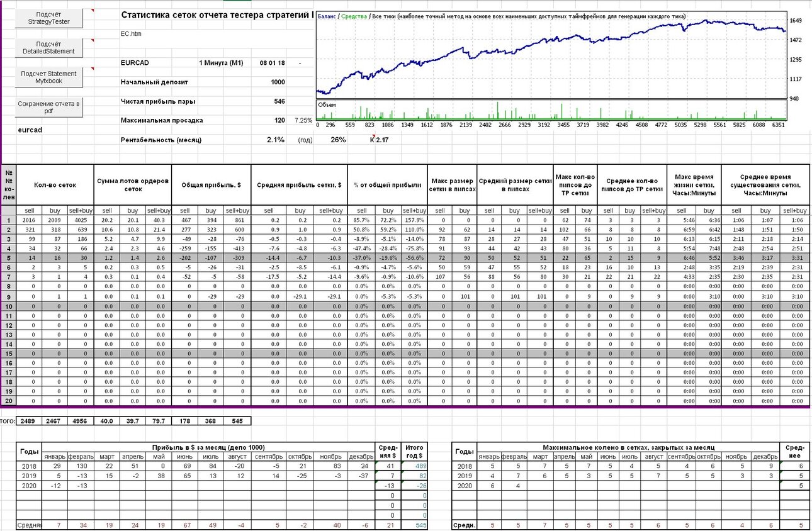Click the Средняя прибыль сетки, $ header
812x531 pixels.
(299, 185)
